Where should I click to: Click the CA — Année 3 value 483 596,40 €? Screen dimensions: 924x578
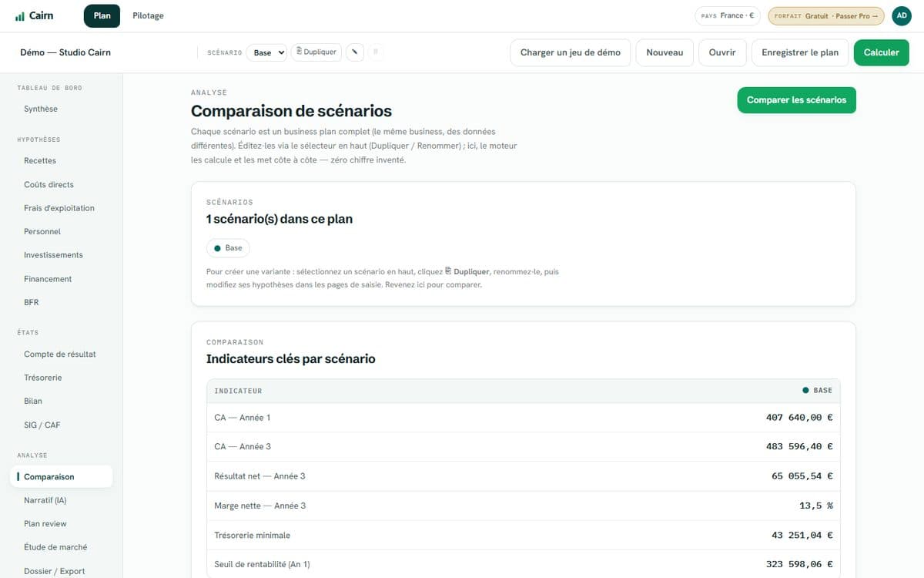tap(799, 447)
